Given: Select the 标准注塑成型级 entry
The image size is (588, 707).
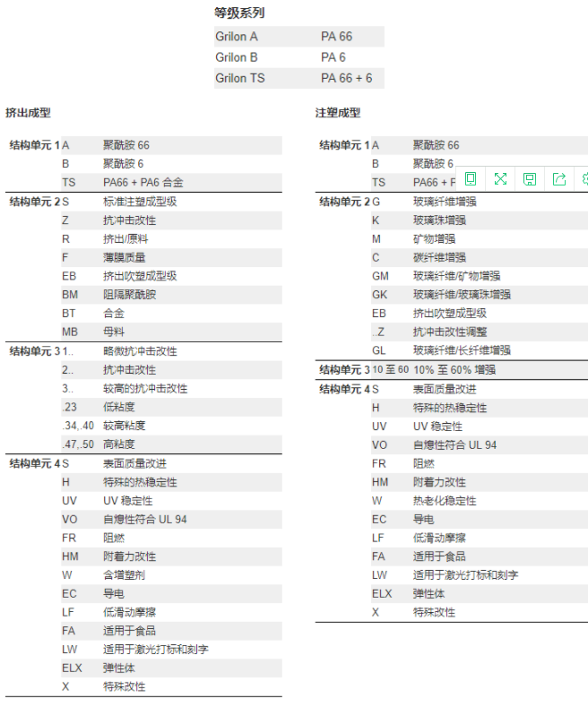Looking at the screenshot, I should pyautogui.click(x=140, y=202).
